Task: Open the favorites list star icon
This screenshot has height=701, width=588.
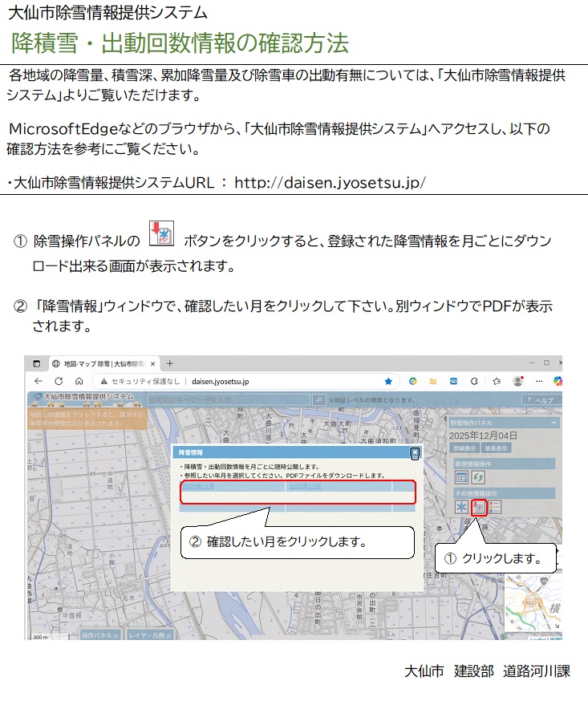Action: click(x=497, y=381)
